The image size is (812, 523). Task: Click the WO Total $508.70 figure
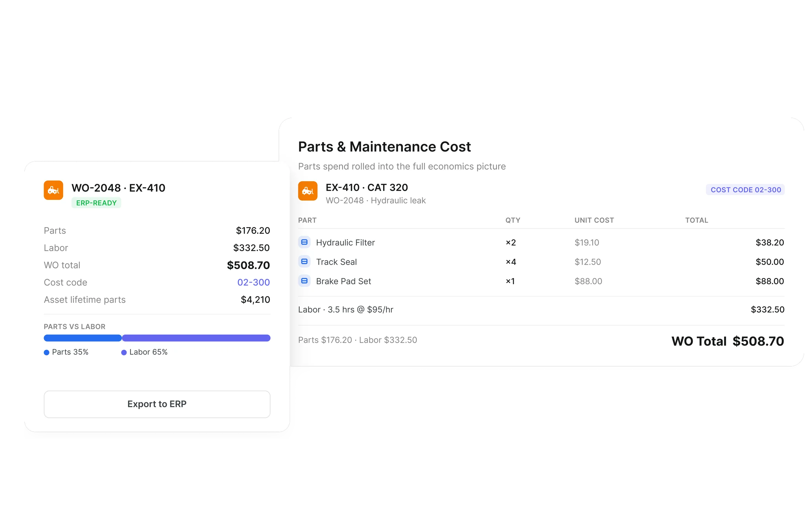pyautogui.click(x=728, y=341)
